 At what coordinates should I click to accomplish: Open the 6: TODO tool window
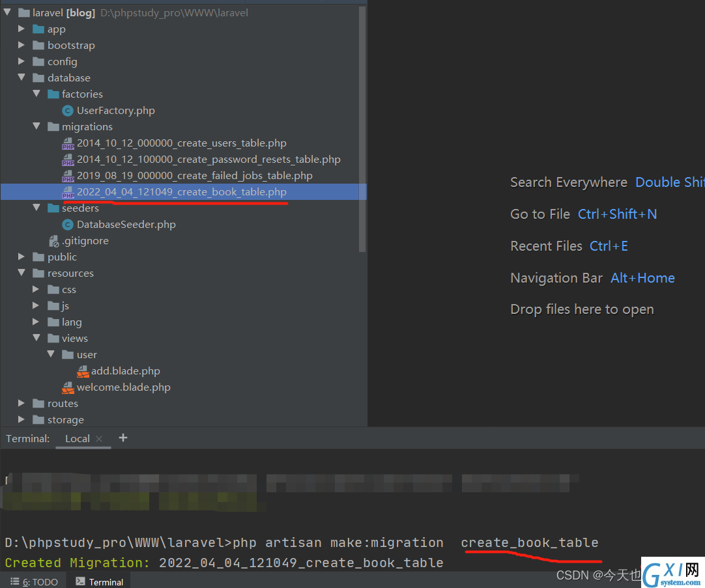click(34, 581)
